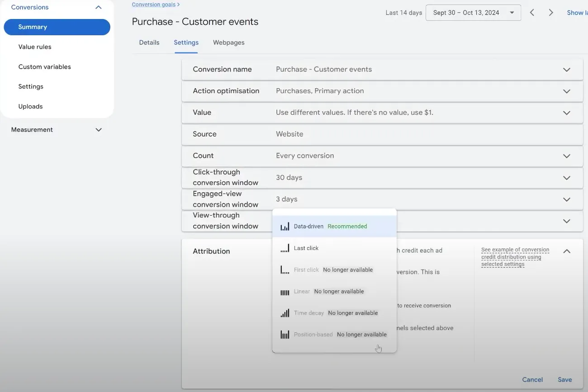Select the First click unavailable option

[335, 270]
